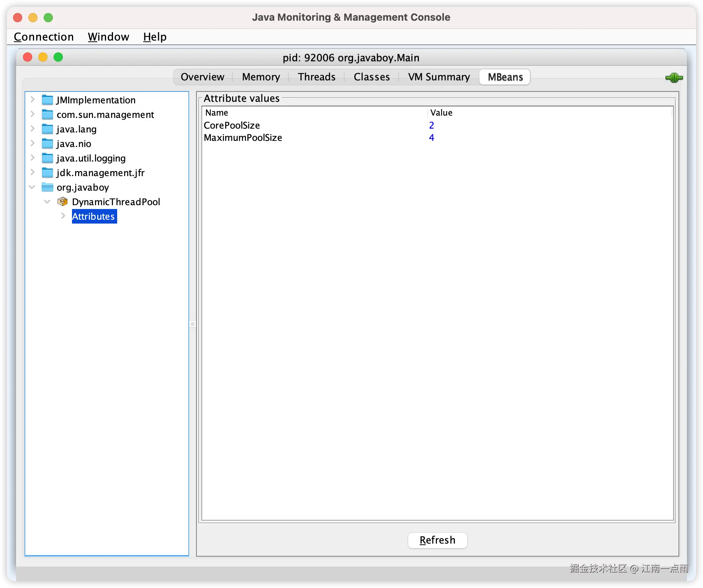Click the jdk.management.jfr folder icon
The height and width of the screenshot is (588, 703).
pos(47,173)
